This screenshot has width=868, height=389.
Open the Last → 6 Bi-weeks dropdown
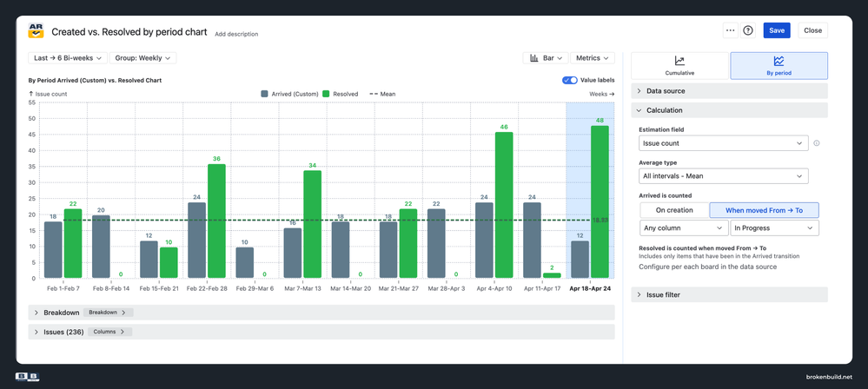pyautogui.click(x=68, y=58)
